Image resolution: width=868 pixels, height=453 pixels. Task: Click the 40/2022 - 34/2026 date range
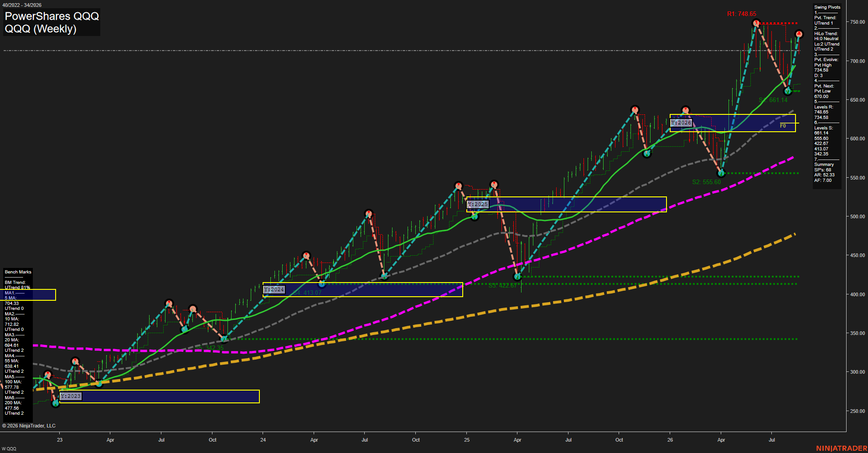pos(21,5)
